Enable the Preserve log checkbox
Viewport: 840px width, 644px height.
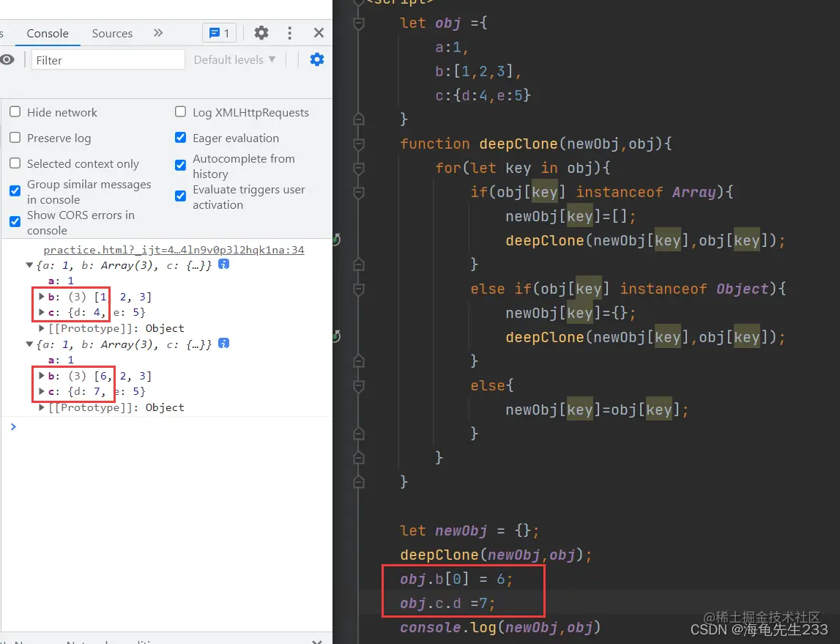15,137
